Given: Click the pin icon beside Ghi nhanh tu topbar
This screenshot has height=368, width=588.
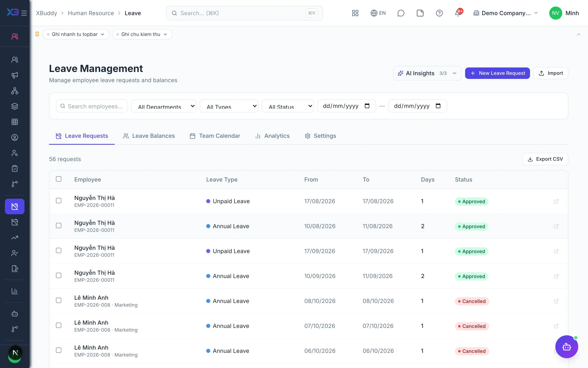Looking at the screenshot, I should tap(37, 34).
